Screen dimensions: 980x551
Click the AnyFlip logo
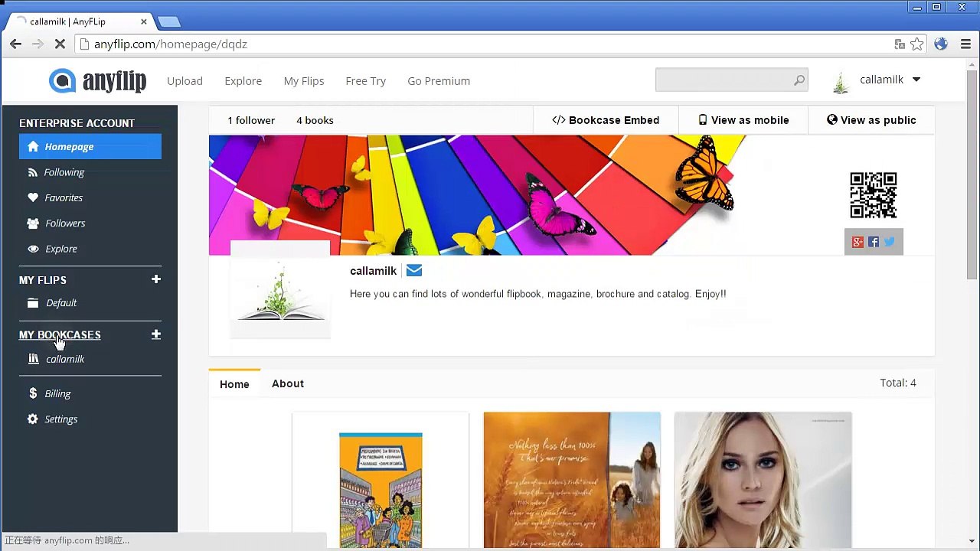[x=97, y=80]
